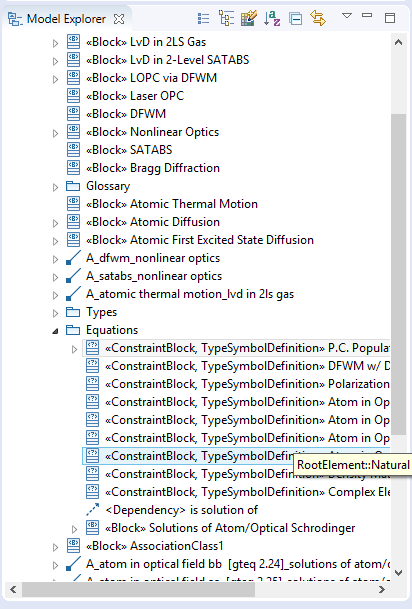Click the customize view pencil icon
Screen dimensions: 412x609
pos(249,18)
